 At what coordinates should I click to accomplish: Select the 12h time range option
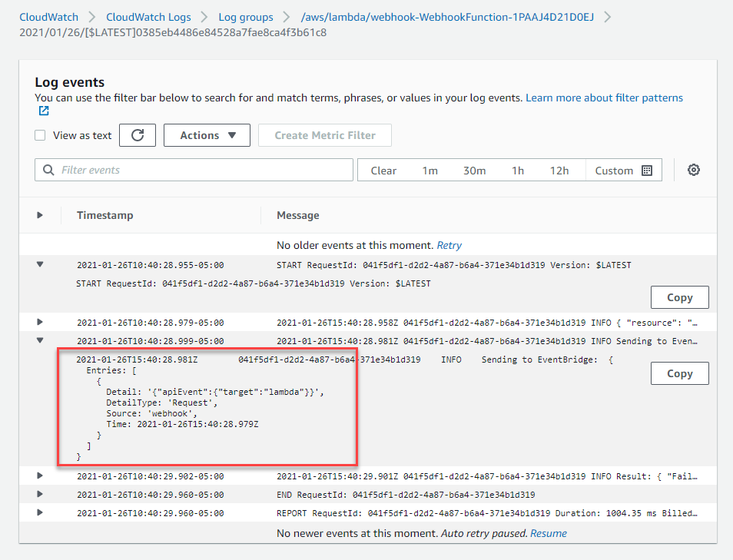[x=559, y=170]
